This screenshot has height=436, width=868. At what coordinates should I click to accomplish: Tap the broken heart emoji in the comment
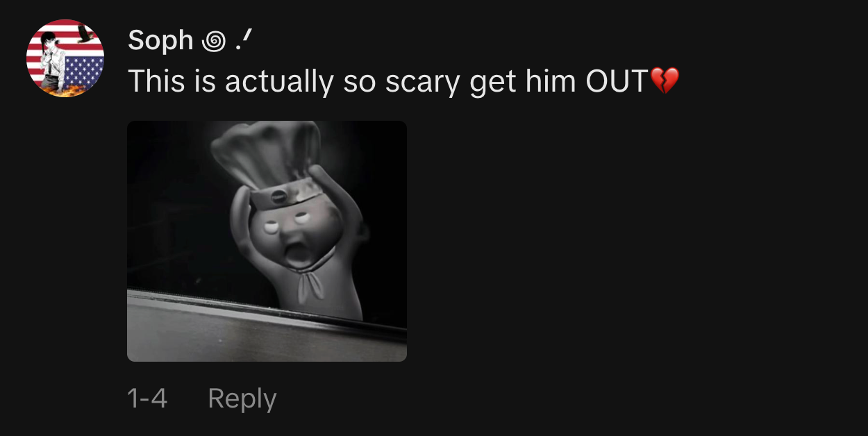point(664,82)
